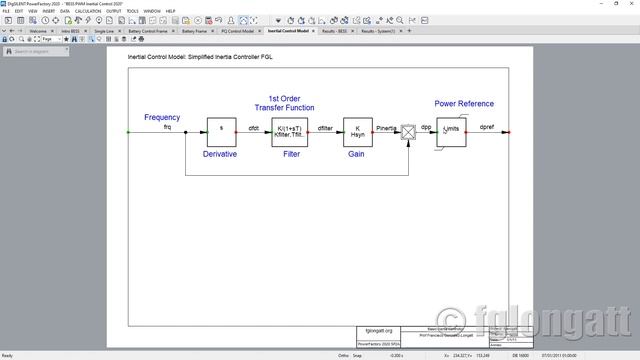Image resolution: width=640 pixels, height=360 pixels.
Task: Open the INSERT menu
Action: click(49, 11)
